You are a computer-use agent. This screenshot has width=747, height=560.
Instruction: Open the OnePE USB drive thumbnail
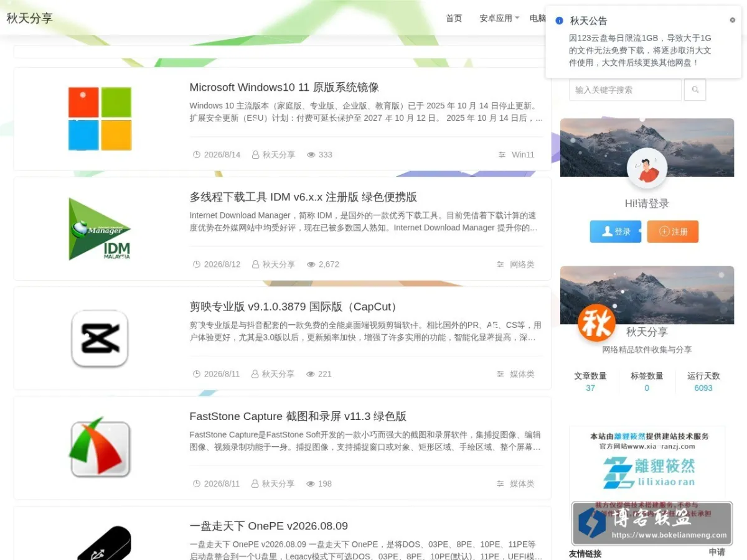point(104,543)
